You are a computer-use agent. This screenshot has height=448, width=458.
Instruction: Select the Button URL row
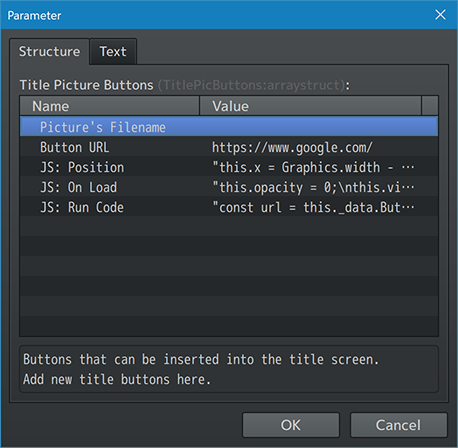click(229, 146)
